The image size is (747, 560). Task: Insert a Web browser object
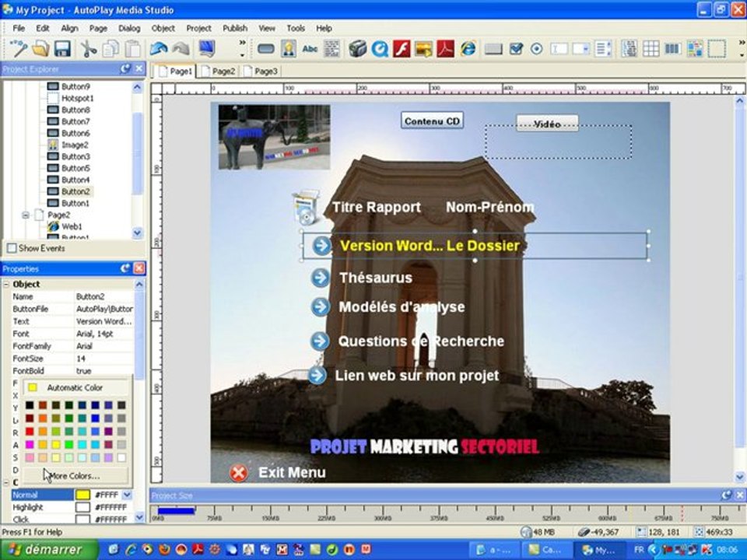(x=468, y=48)
